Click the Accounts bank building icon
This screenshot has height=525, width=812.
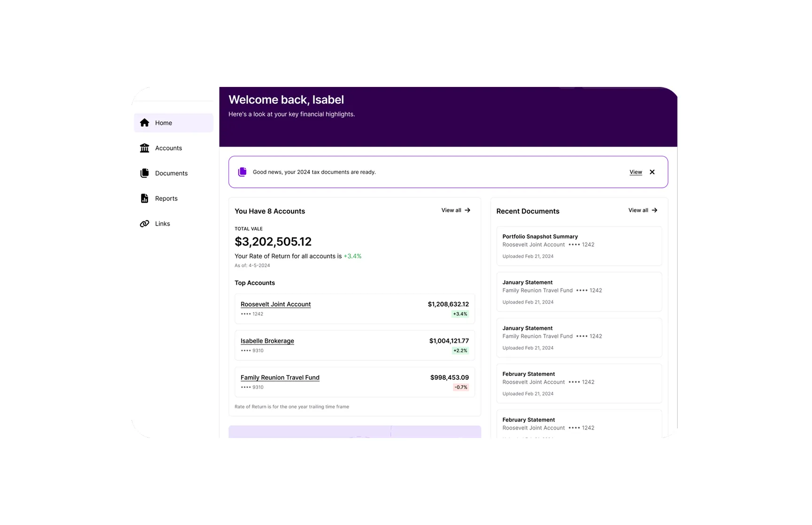point(144,148)
